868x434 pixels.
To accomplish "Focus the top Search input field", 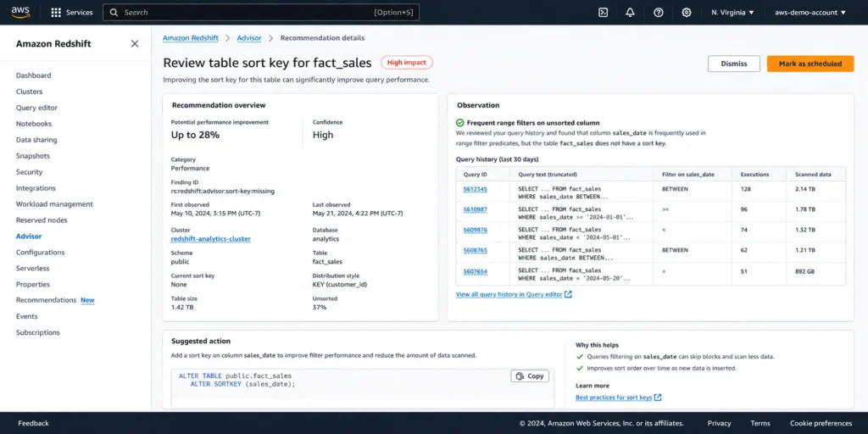I will pyautogui.click(x=261, y=12).
